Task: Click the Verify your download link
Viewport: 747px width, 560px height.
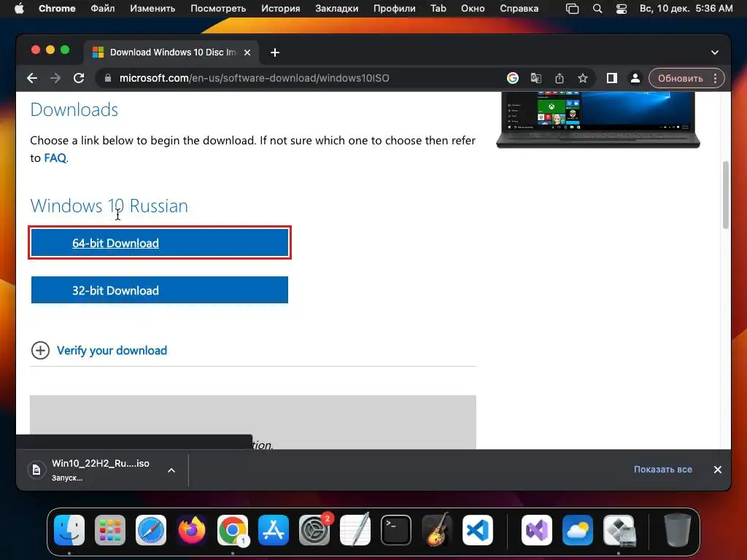Action: (x=112, y=351)
